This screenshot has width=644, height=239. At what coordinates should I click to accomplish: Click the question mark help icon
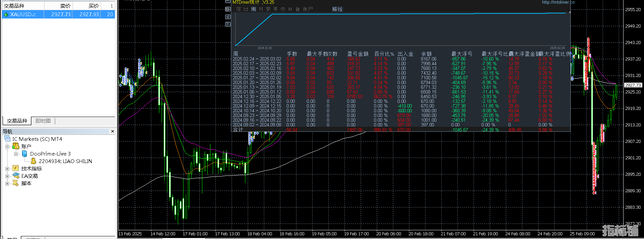click(x=228, y=24)
